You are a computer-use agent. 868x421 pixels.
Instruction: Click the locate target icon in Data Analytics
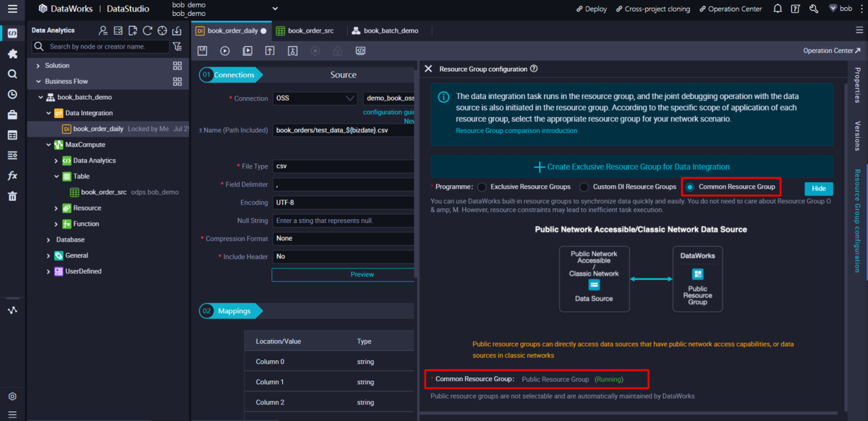pos(162,30)
